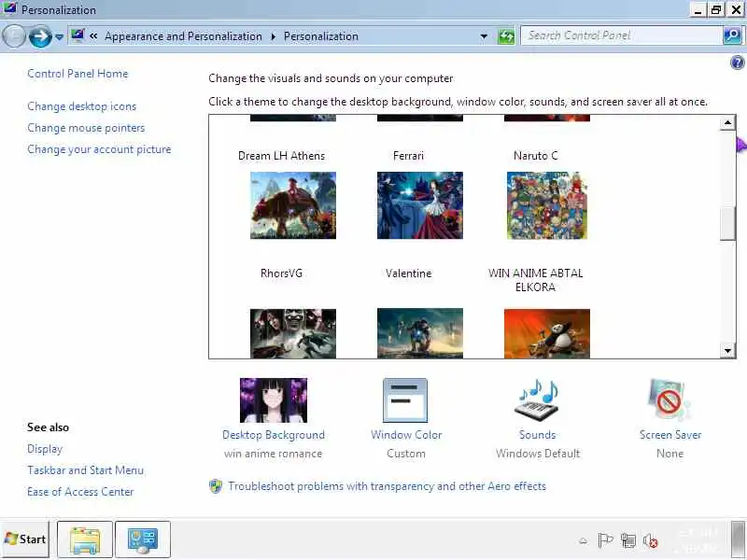Click the Windows Default sounds caption
Image resolution: width=747 pixels, height=560 pixels.
[x=538, y=454]
